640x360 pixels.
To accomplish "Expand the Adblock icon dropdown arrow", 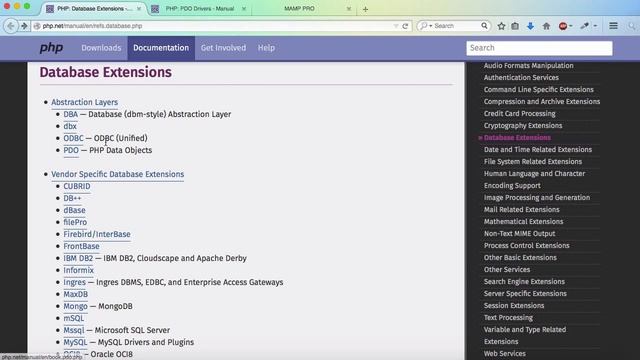I will [x=571, y=26].
